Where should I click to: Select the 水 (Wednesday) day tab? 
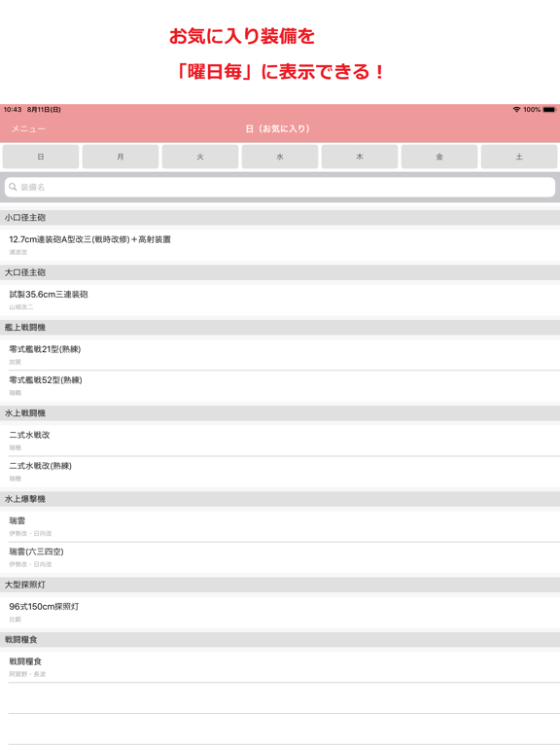pyautogui.click(x=280, y=157)
